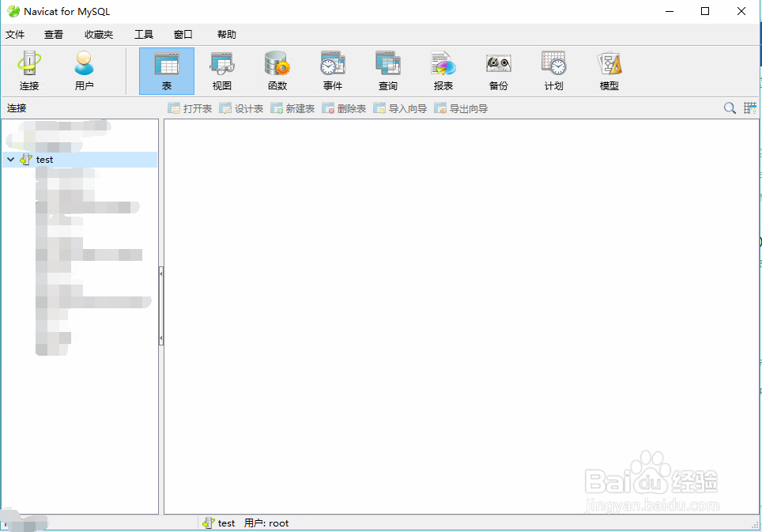Click the 连接 panel header label
Screen dimensions: 762x532
pyautogui.click(x=17, y=108)
